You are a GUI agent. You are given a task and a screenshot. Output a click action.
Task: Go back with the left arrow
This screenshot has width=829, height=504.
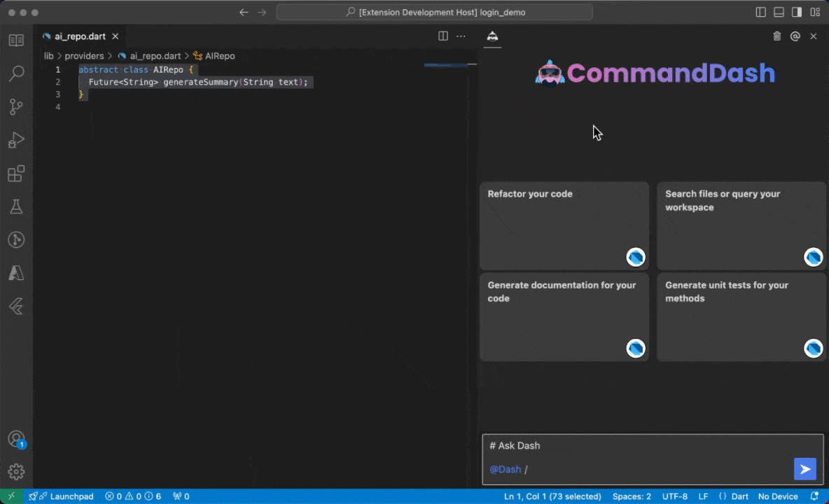(x=244, y=12)
